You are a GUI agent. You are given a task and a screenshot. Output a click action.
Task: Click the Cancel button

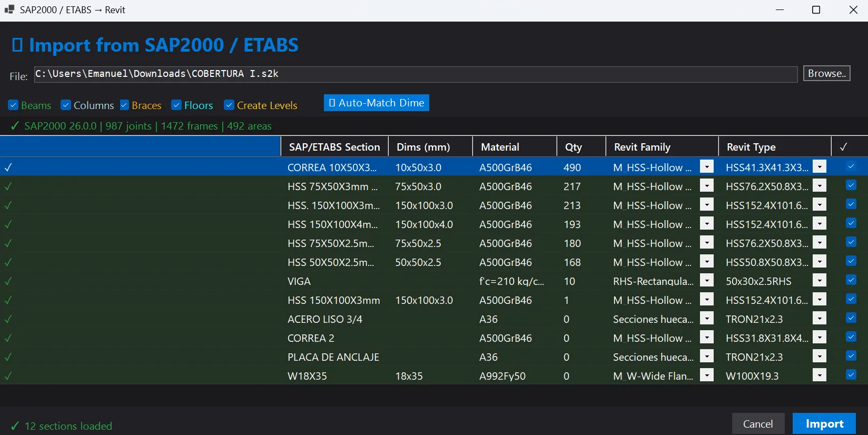click(x=758, y=424)
